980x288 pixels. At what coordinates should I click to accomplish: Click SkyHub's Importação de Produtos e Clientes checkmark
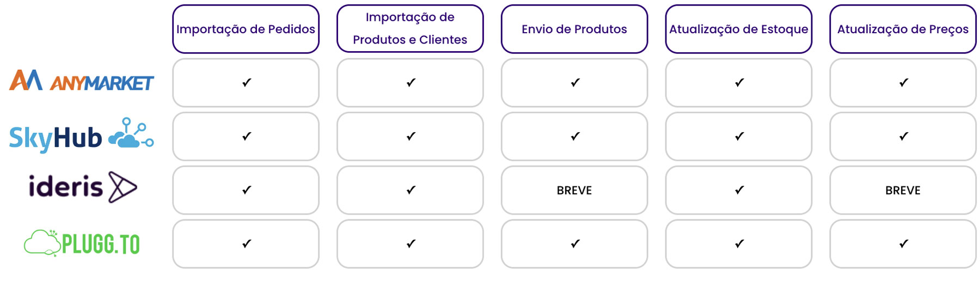click(411, 136)
